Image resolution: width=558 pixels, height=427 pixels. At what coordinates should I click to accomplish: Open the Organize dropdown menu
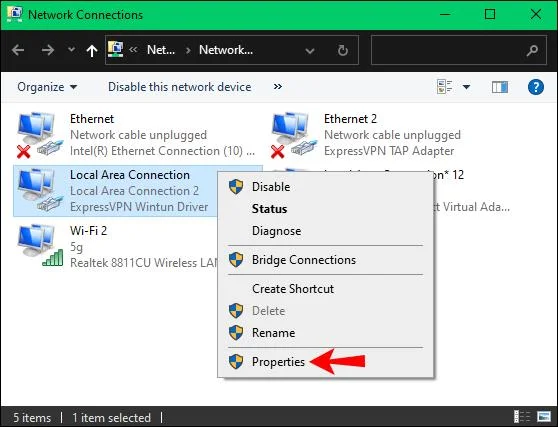[47, 87]
